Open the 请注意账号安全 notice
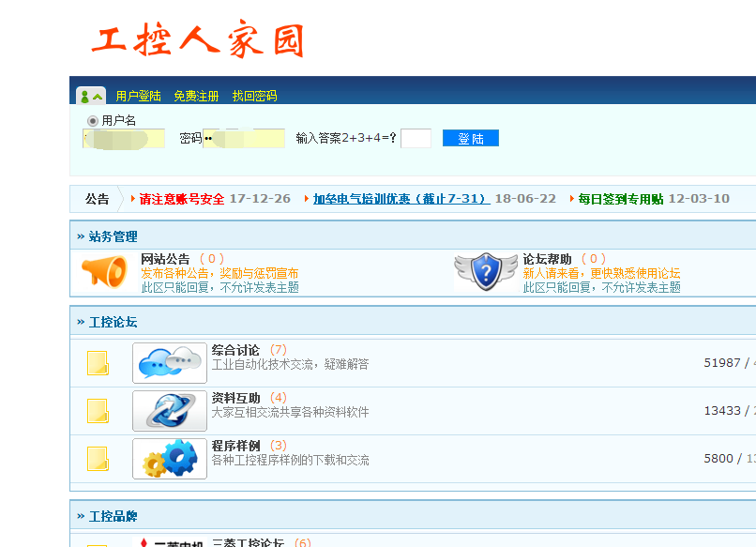756x547 pixels. [182, 199]
